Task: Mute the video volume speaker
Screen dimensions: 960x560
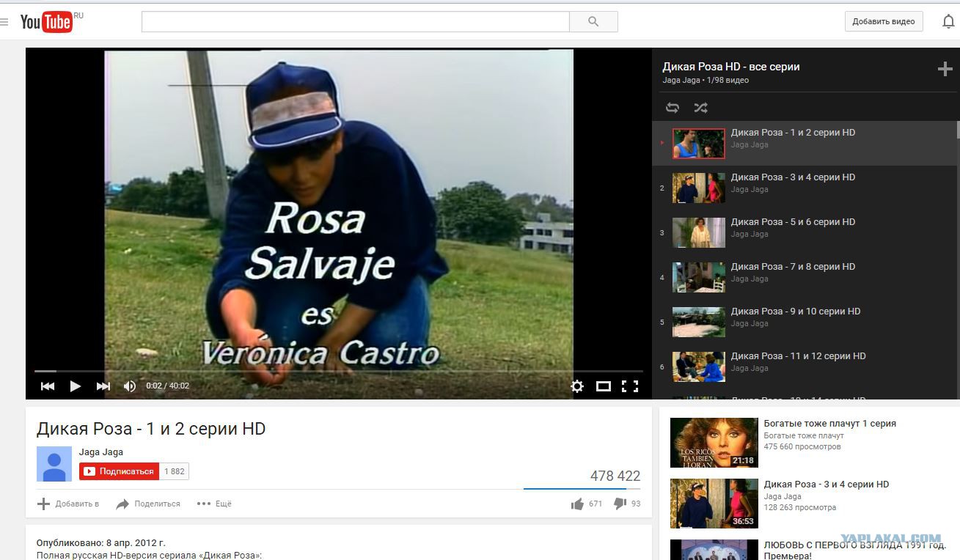Action: (x=130, y=386)
